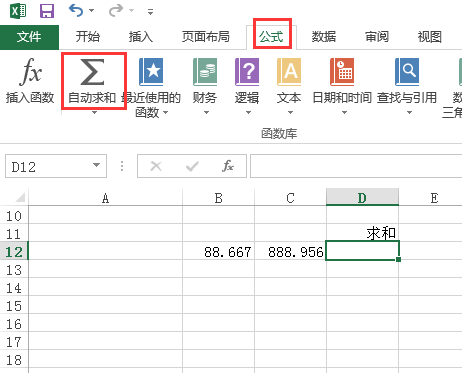
Task: Select the 公式 ribbon tab
Action: (x=272, y=37)
